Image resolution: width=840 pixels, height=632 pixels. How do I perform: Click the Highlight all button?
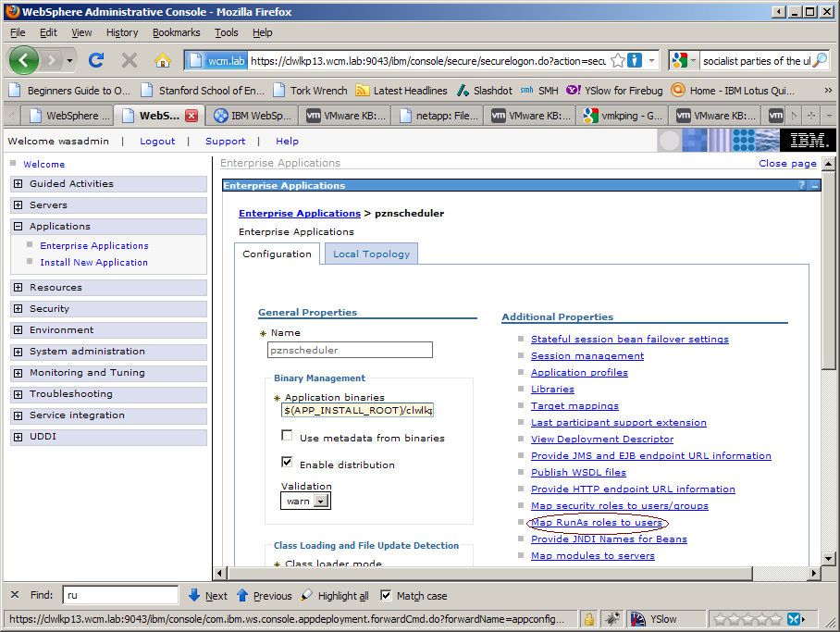(336, 596)
